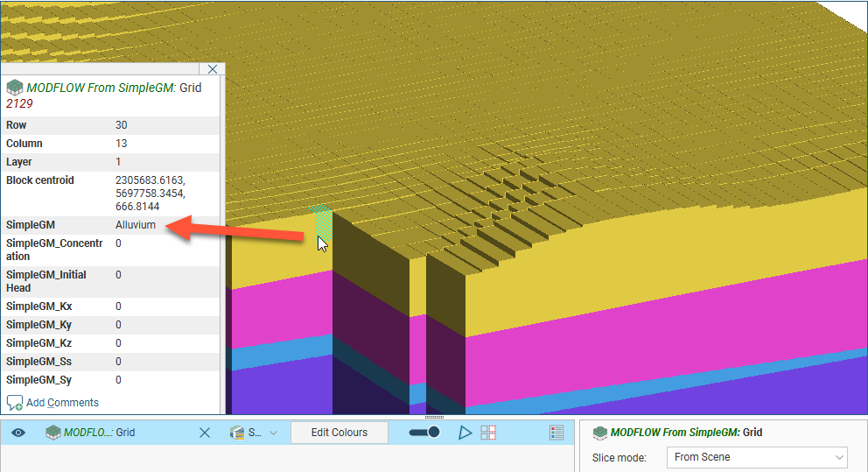Select the MODFLO...: Grid label in shape list
The image size is (868, 472).
pos(99,433)
